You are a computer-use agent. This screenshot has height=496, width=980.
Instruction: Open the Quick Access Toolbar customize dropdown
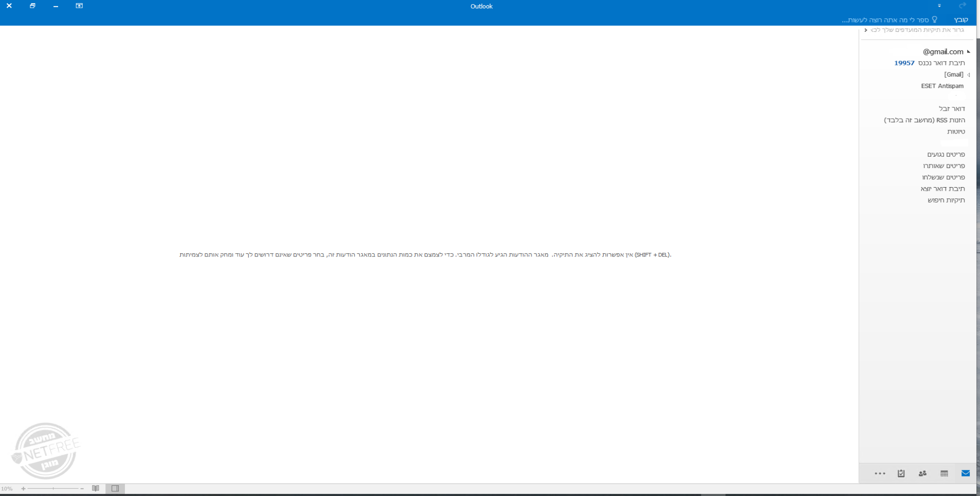pos(939,6)
